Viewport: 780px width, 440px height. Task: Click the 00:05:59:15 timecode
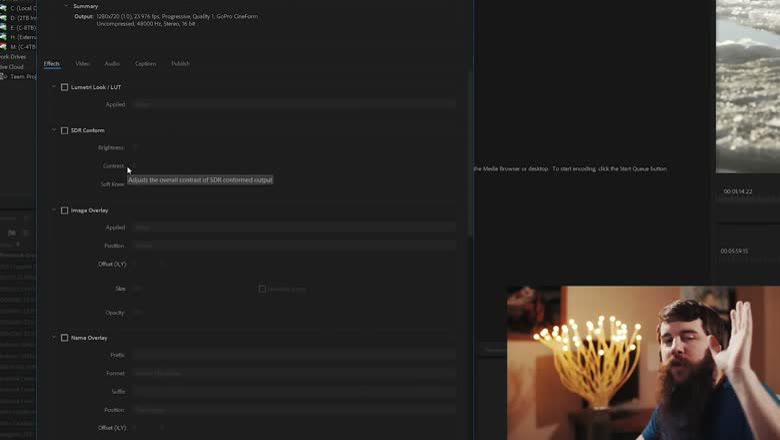(x=734, y=251)
